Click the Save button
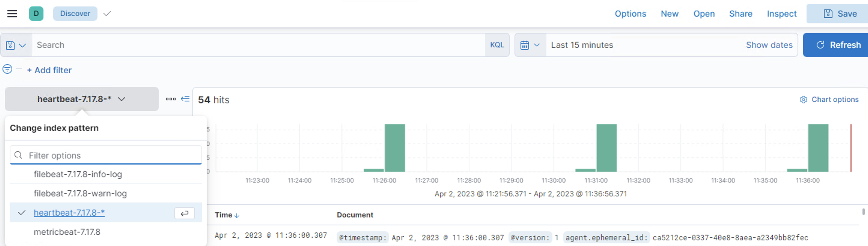Image resolution: width=868 pixels, height=246 pixels. (837, 14)
